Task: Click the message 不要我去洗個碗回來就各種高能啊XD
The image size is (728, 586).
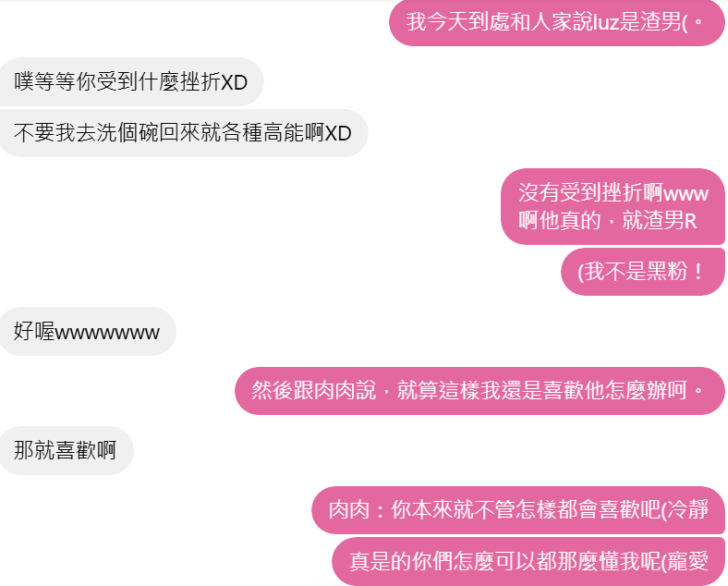Action: click(184, 133)
